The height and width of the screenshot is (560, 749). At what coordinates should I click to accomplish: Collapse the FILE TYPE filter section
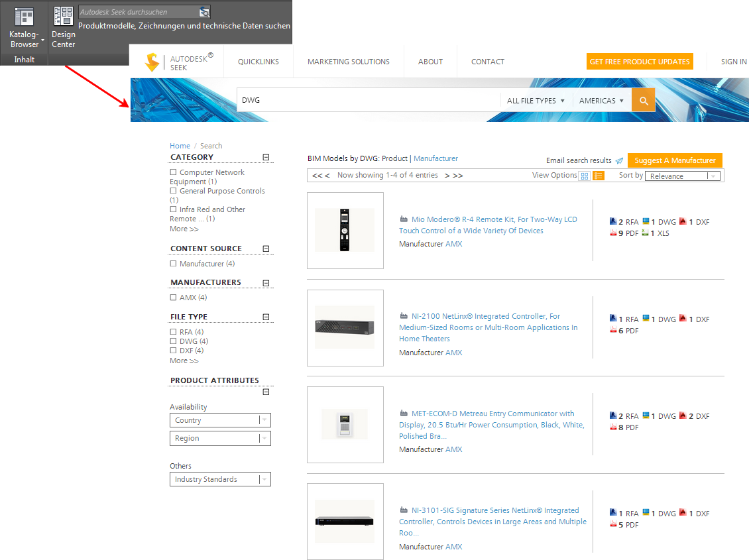[x=266, y=317]
